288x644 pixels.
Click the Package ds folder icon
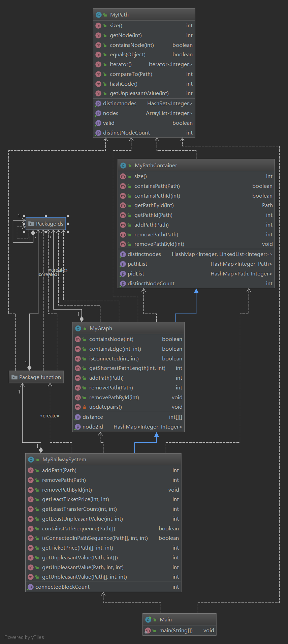pos(31,224)
